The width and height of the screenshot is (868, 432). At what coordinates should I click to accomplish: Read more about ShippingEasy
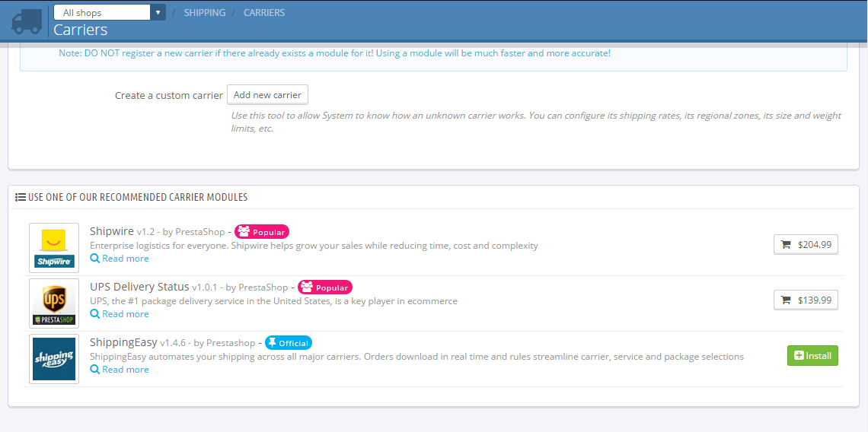(x=120, y=369)
